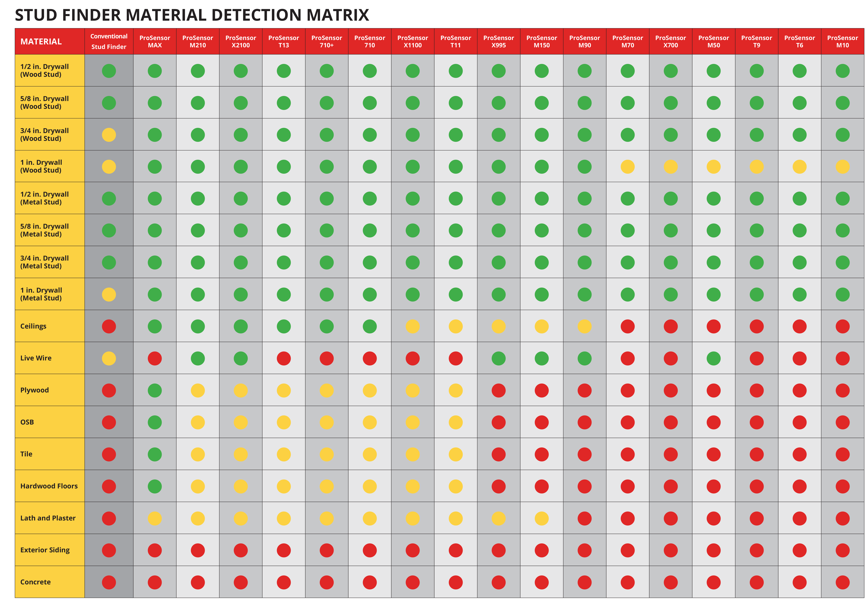868x600 pixels.
Task: Click the Stud Finder Material Detection Matrix title
Action: click(192, 15)
